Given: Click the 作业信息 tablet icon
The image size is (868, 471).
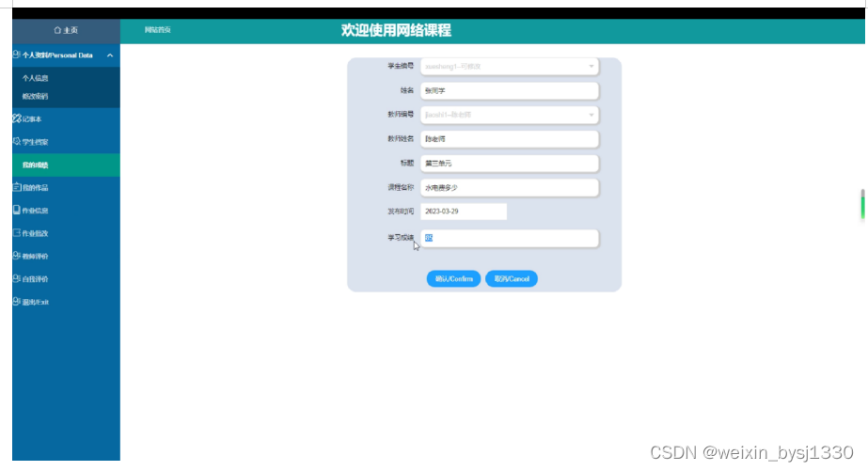Looking at the screenshot, I should point(17,210).
